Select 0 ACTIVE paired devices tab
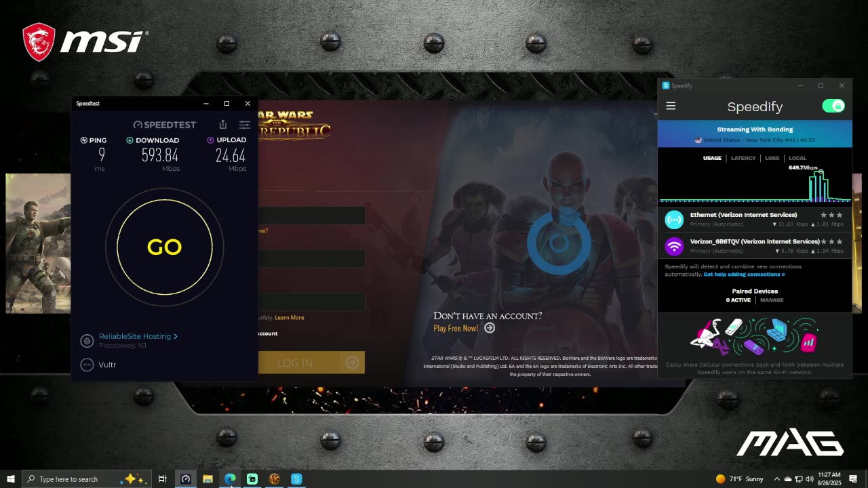 (x=738, y=300)
